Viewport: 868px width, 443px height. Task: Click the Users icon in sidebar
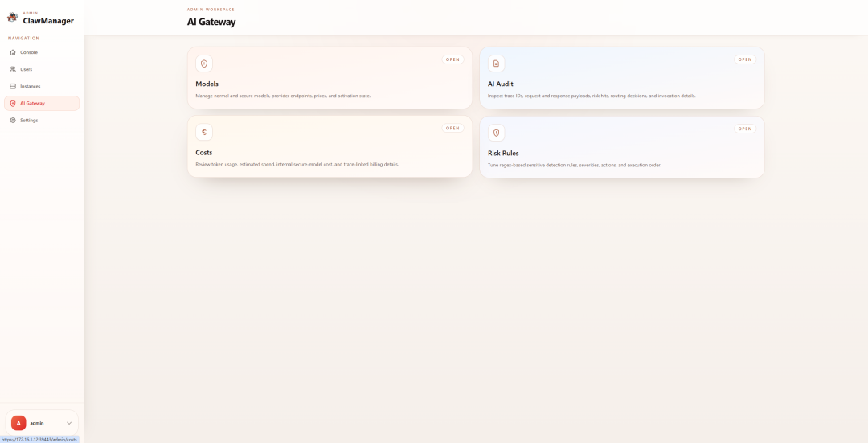13,69
